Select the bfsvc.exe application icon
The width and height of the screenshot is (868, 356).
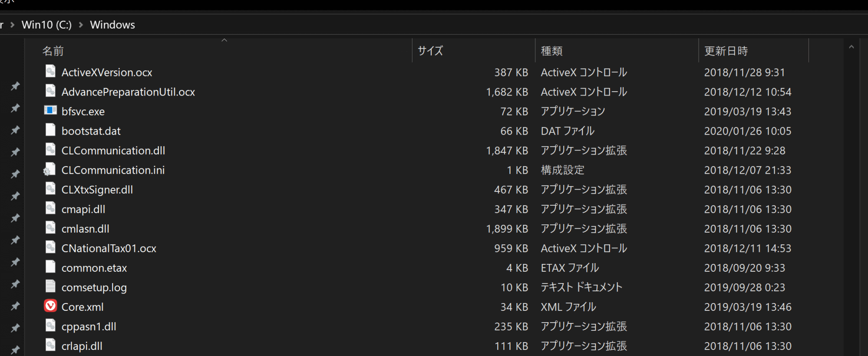point(50,110)
